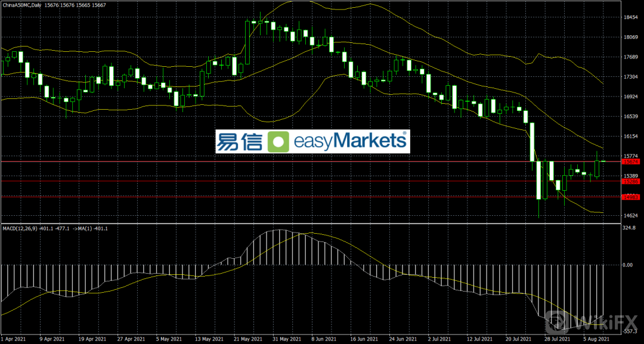Select the red price tag 15674
The image size is (644, 344).
click(x=630, y=162)
